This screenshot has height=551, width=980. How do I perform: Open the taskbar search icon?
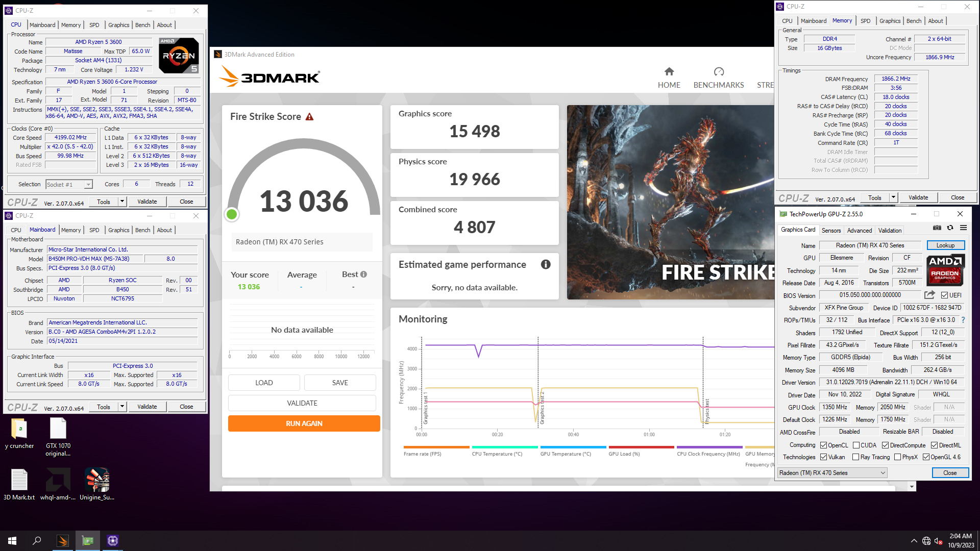[37, 541]
